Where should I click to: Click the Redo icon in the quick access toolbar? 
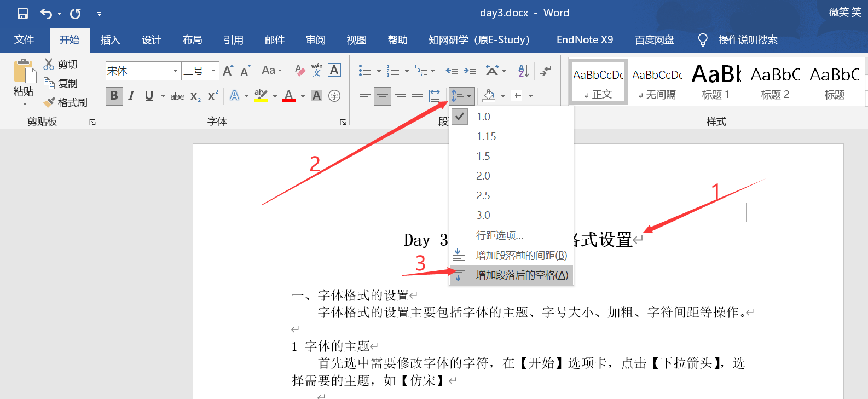76,13
